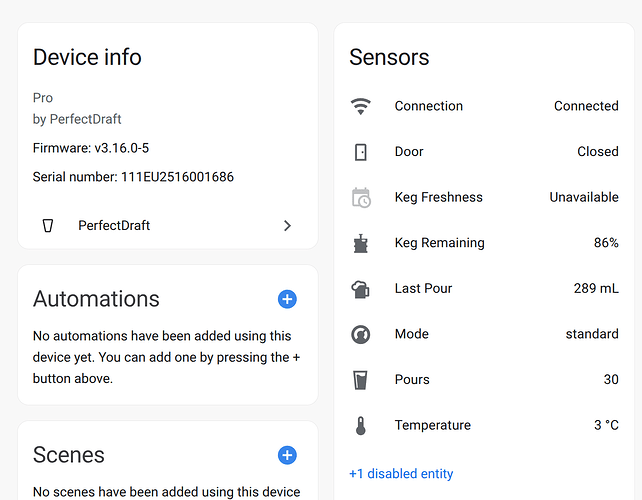Click the Firmware v3.16.0-5 text
This screenshot has width=642, height=500.
91,148
